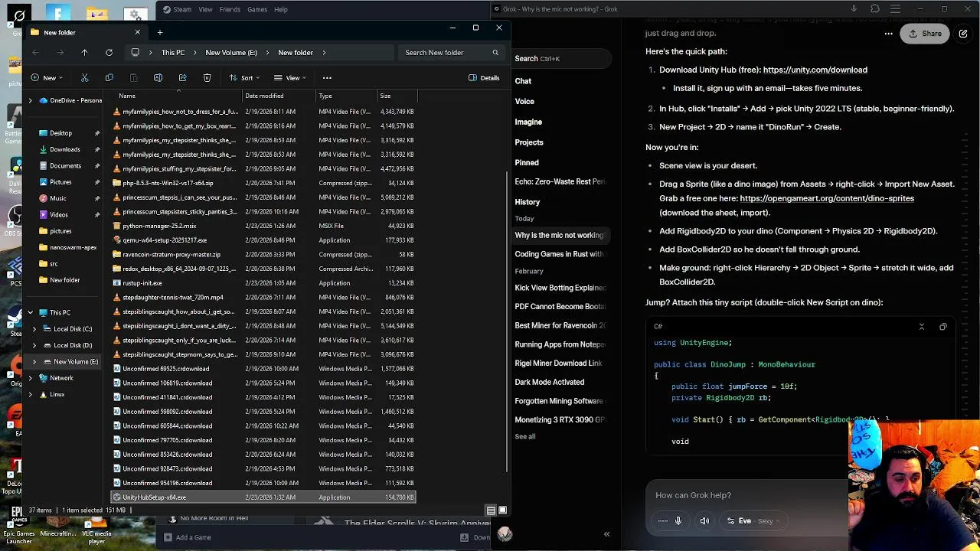Image resolution: width=980 pixels, height=551 pixels.
Task: Open Steam's Help menu
Action: [281, 9]
